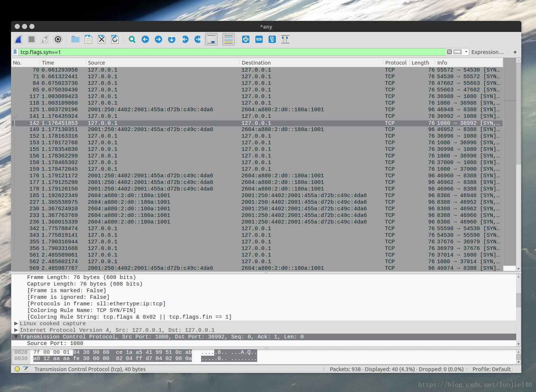
Task: Start capturing packets with shark fin icon
Action: coord(19,39)
